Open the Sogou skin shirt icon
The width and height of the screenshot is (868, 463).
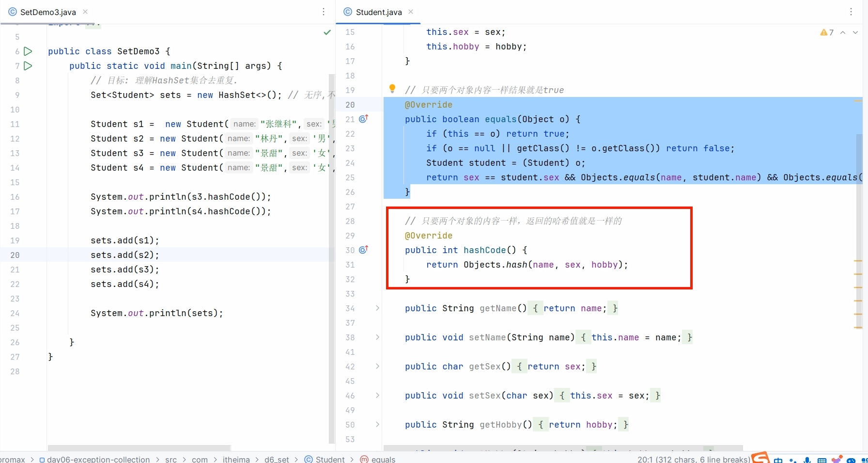[x=837, y=460]
